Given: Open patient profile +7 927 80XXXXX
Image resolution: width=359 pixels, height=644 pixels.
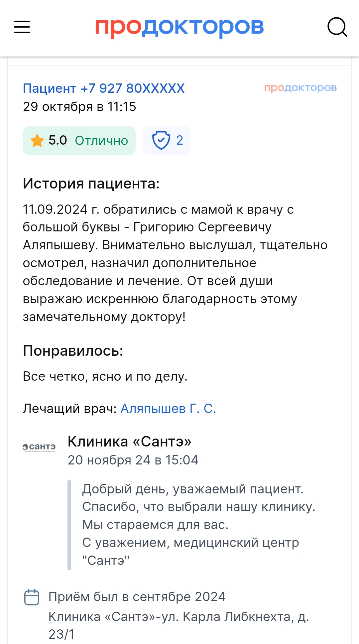Looking at the screenshot, I should point(104,88).
